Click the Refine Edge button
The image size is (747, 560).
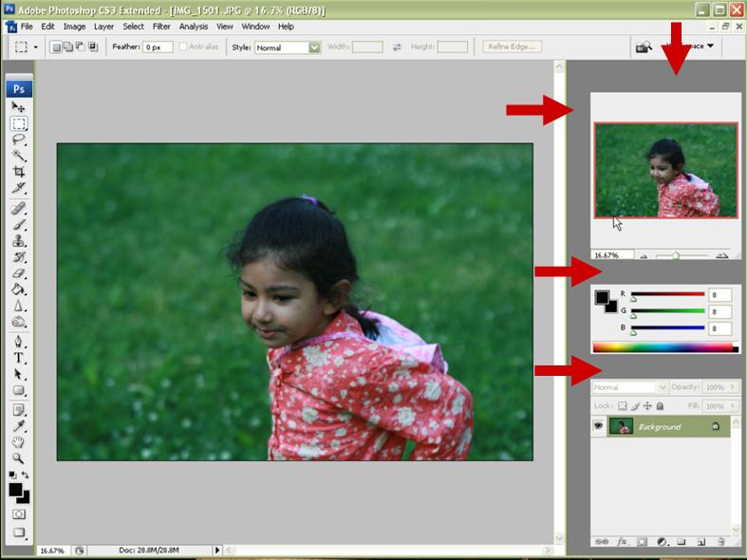click(x=512, y=47)
